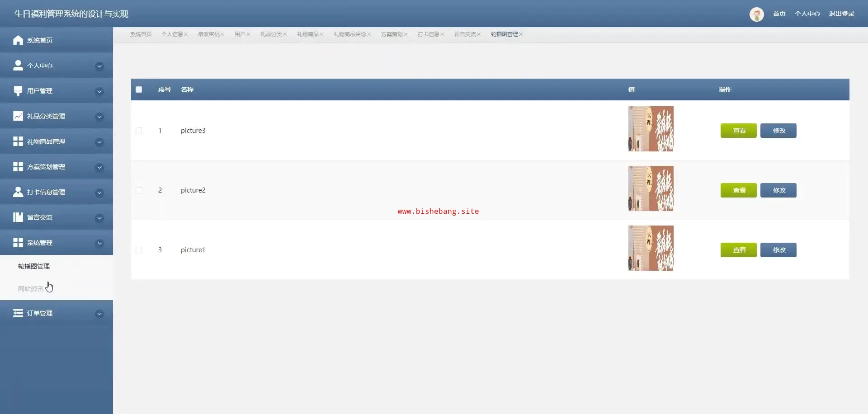
Task: Close the 个人信息 tab
Action: (186, 34)
